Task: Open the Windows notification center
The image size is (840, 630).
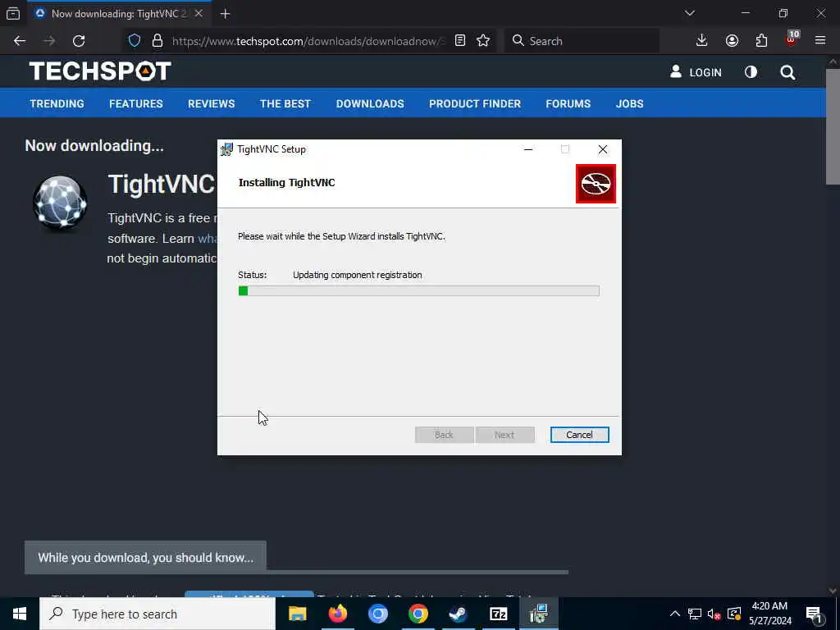Action: (815, 614)
